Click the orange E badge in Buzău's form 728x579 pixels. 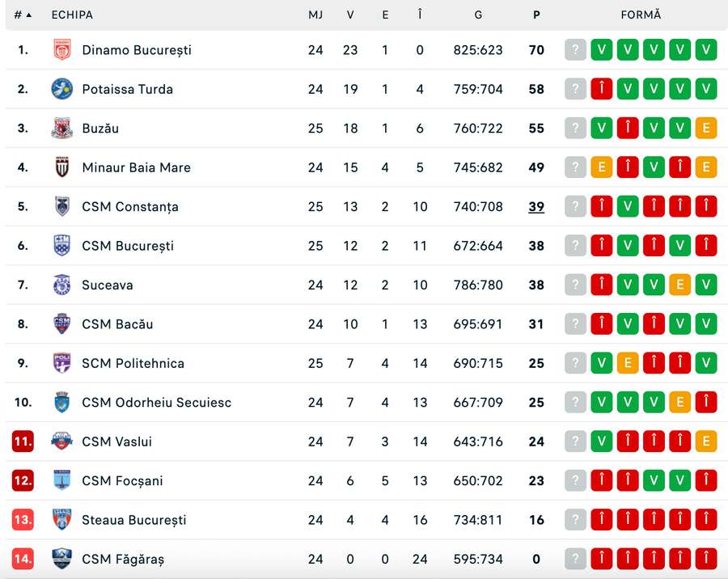[705, 128]
